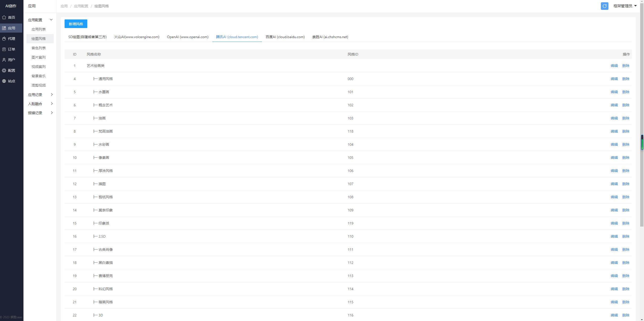Click the home icon in left sidebar
644x321 pixels.
[4, 17]
